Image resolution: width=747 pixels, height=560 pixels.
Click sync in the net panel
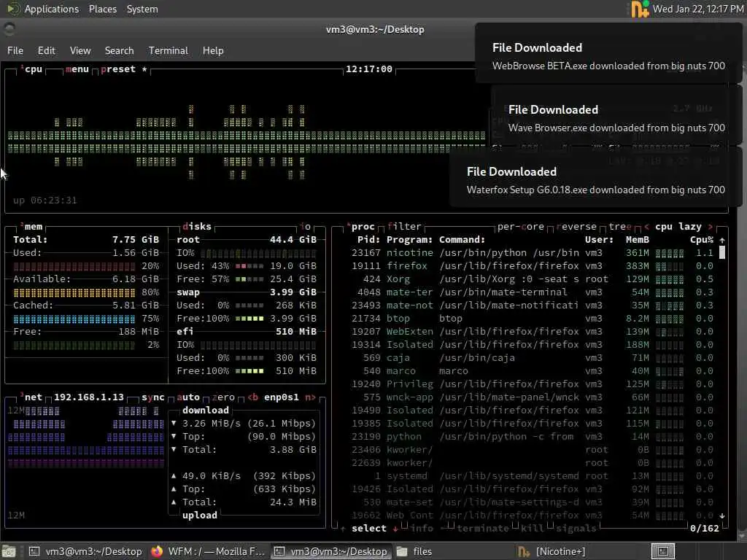pyautogui.click(x=152, y=397)
